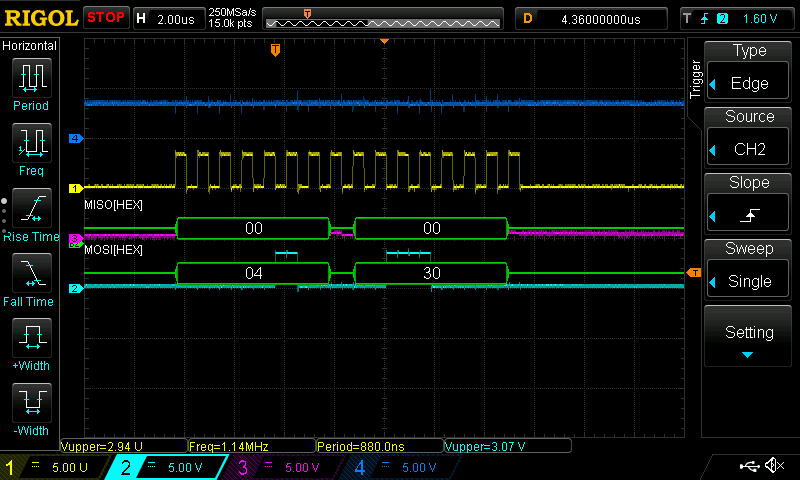Click the Freq=1.14MHz measurement result
800x480 pixels.
[252, 446]
